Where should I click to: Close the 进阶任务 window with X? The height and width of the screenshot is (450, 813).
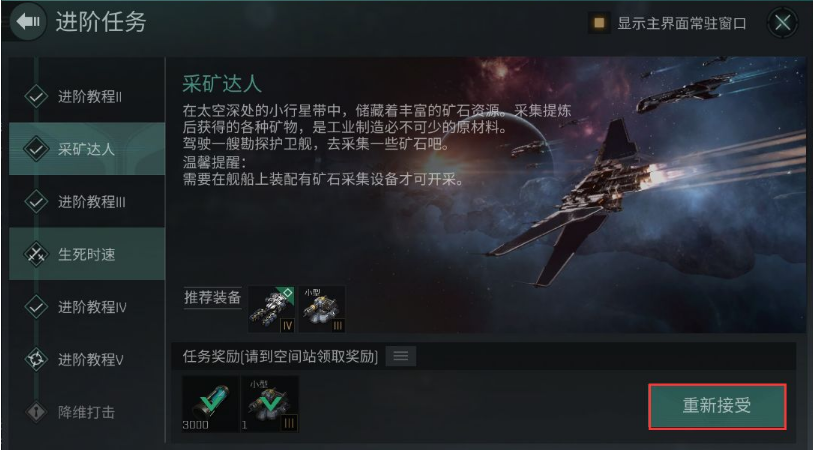coord(782,22)
